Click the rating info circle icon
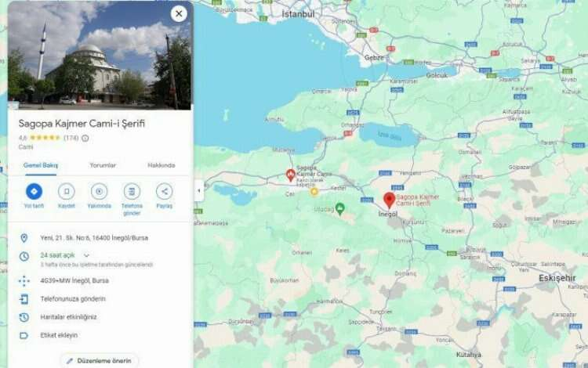Image resolution: width=588 pixels, height=368 pixels. click(x=85, y=138)
